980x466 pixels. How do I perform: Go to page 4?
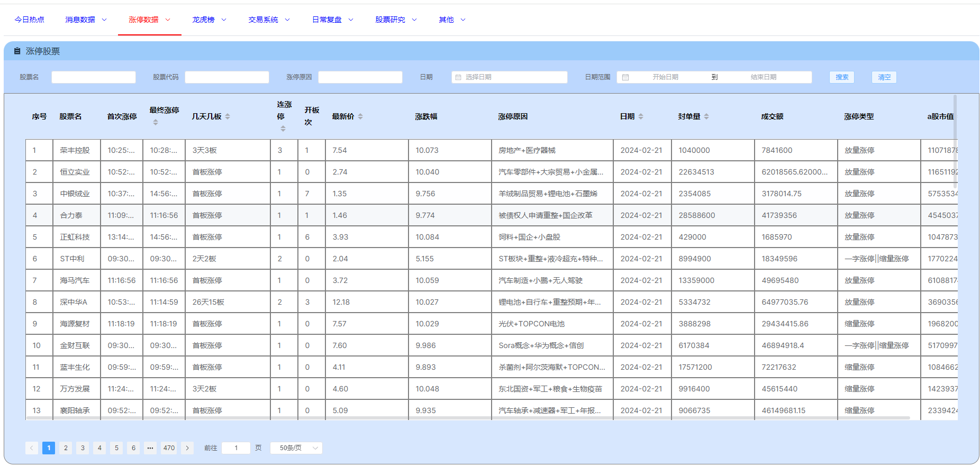pos(99,448)
